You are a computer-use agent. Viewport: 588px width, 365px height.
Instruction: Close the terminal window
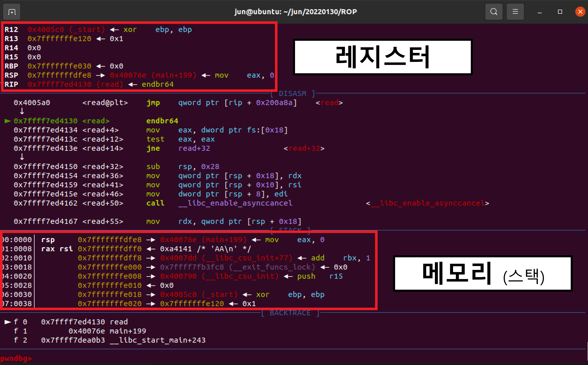coord(580,12)
